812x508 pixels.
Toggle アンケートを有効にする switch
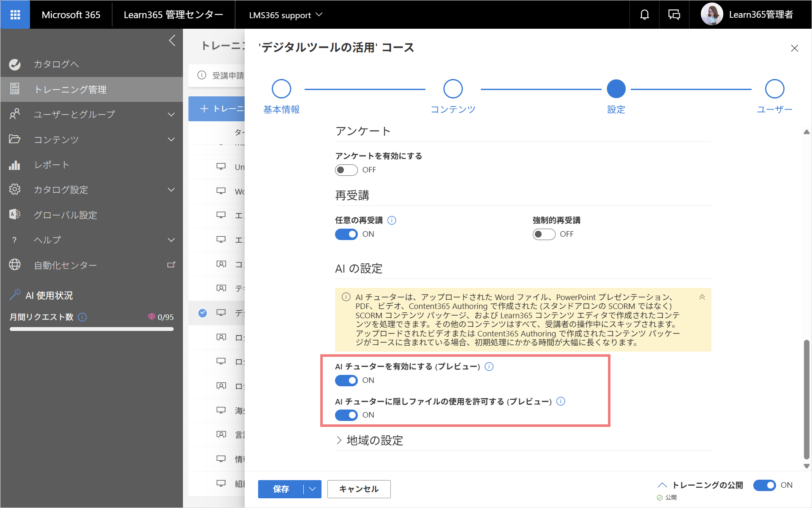346,170
